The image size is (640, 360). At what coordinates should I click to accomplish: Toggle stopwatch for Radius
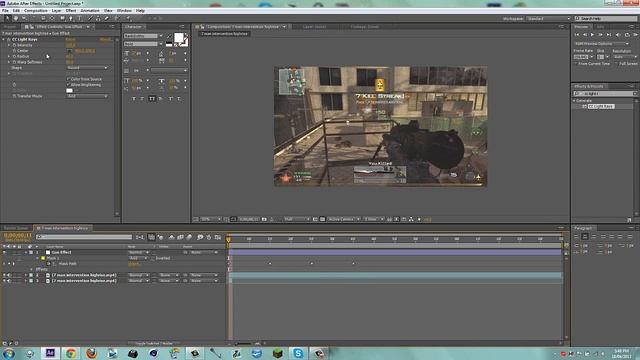[x=14, y=56]
